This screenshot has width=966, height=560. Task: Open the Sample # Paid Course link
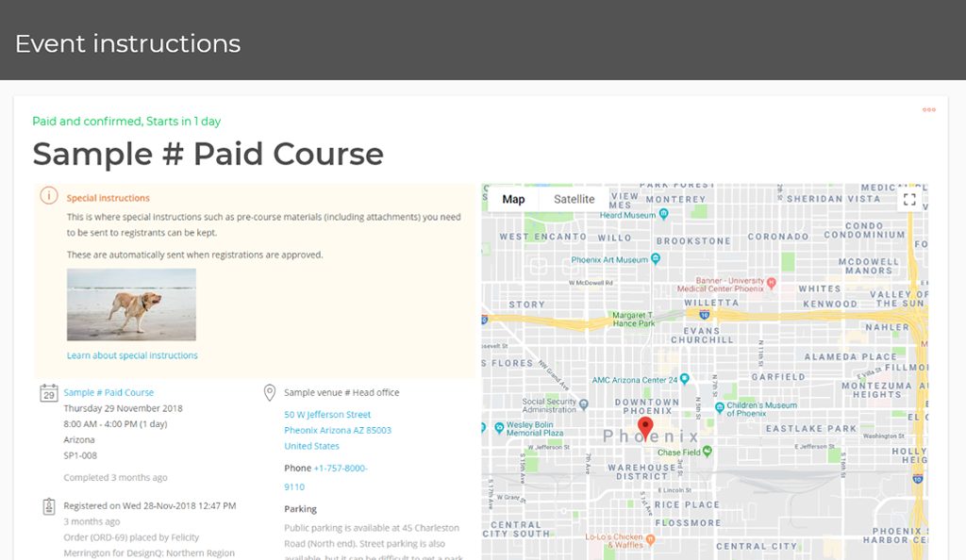(x=108, y=392)
